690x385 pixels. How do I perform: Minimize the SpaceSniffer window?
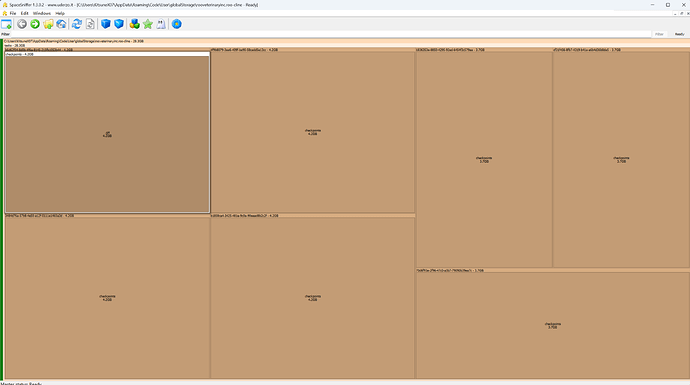click(x=652, y=5)
